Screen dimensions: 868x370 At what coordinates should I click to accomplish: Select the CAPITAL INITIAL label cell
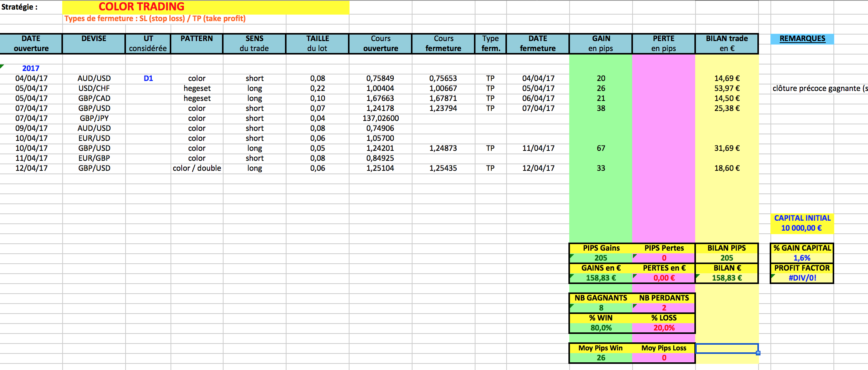pos(802,218)
